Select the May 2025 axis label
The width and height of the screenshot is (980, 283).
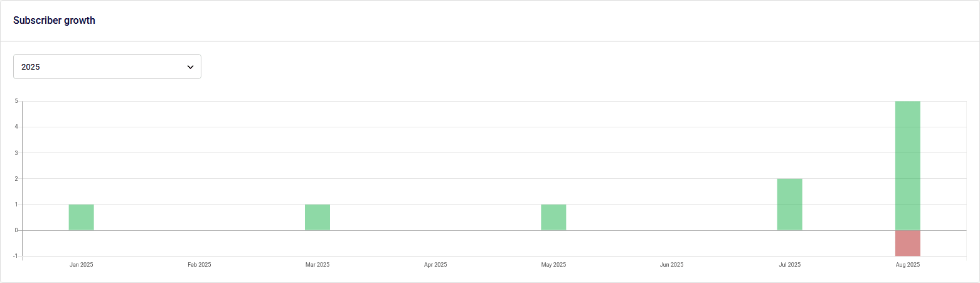click(553, 265)
